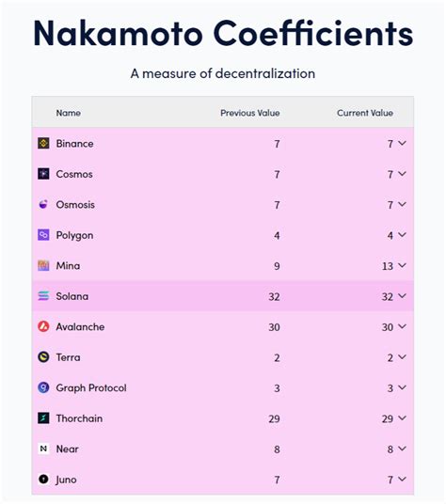Click the Mina logo icon

click(43, 265)
